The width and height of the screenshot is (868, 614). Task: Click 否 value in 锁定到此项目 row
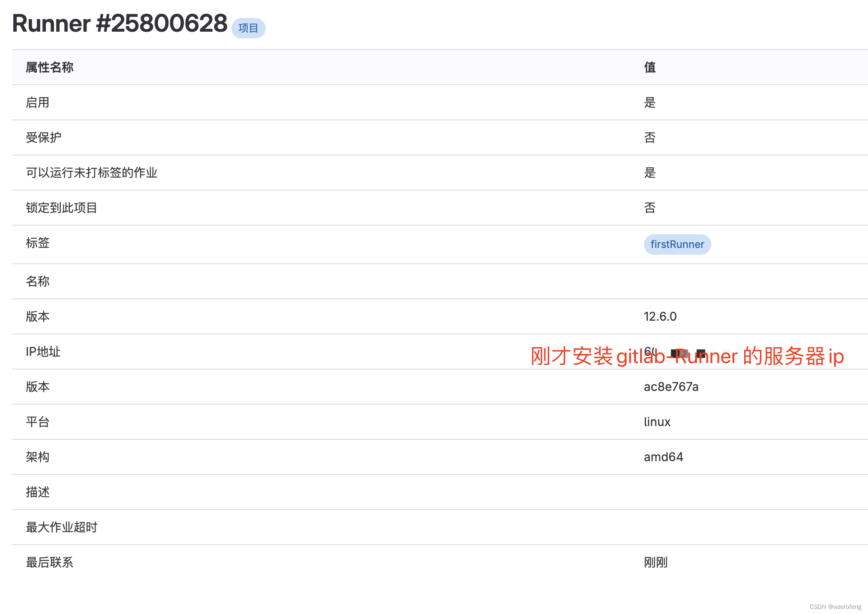[x=650, y=208]
